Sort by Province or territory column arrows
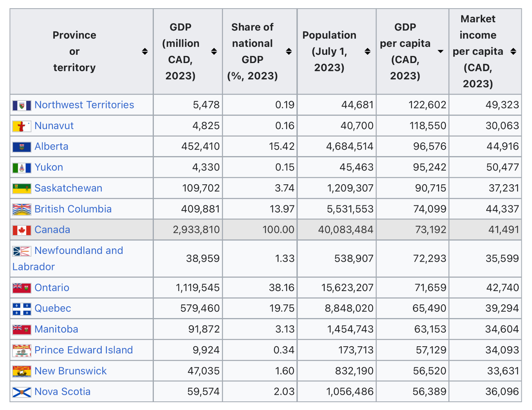Viewport: 532px width, 410px height. point(145,51)
